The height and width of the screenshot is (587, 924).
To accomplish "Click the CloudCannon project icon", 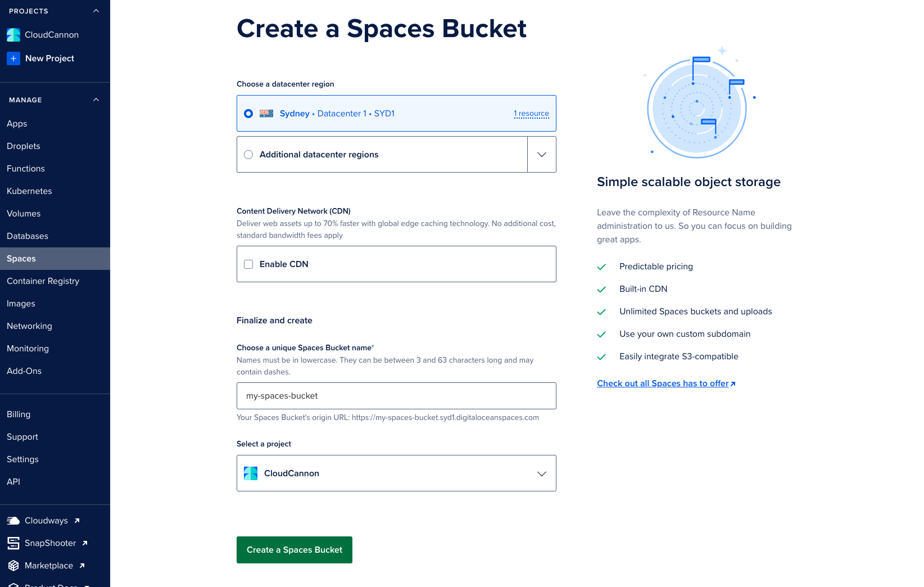I will [x=13, y=34].
